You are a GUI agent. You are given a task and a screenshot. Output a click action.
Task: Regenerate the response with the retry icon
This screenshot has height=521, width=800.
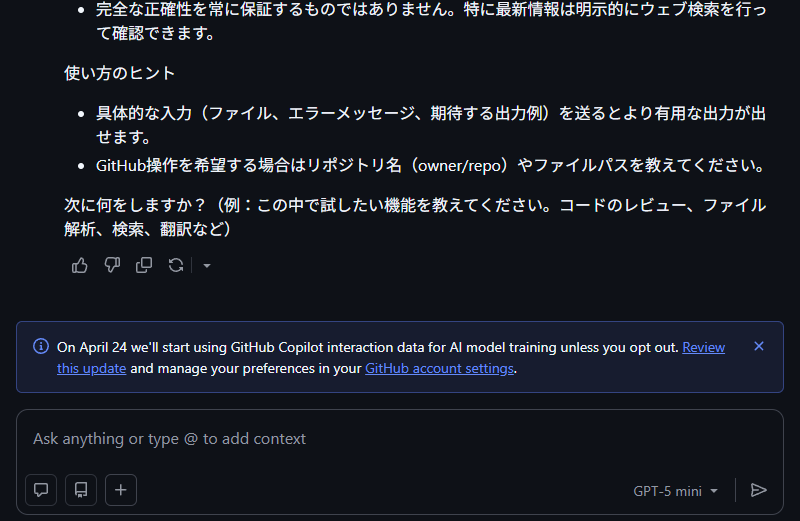point(176,265)
